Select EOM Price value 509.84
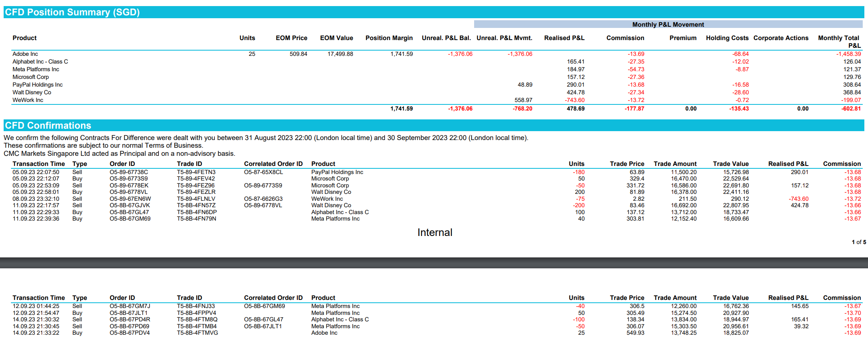Image resolution: width=868 pixels, height=342 pixels. pos(298,54)
